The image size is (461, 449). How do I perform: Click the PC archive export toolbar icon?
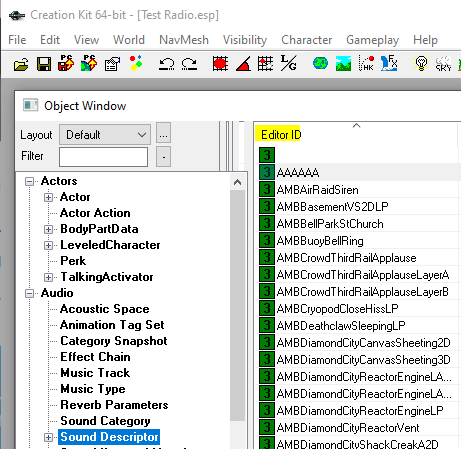[66, 63]
